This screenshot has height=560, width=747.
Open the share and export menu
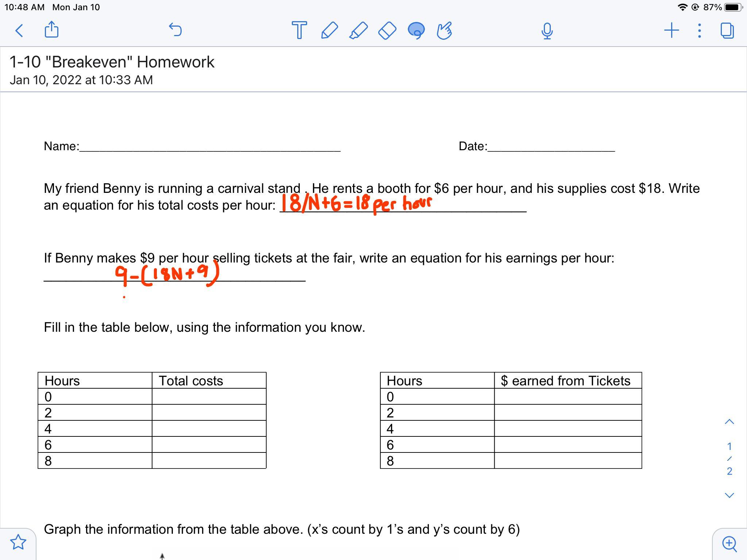(x=51, y=30)
